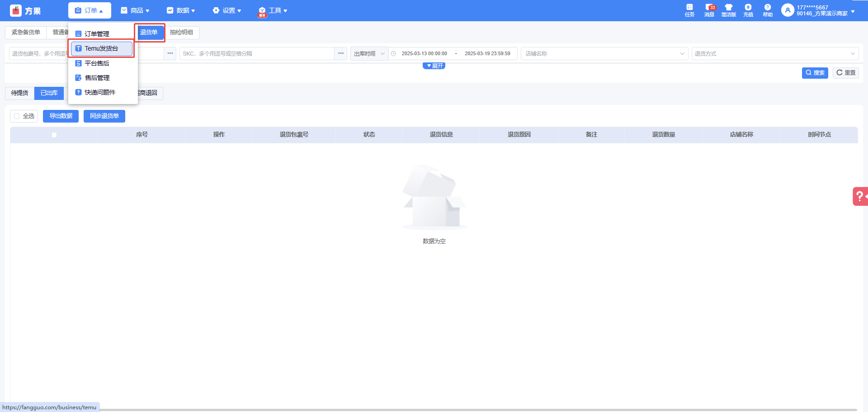Image resolution: width=868 pixels, height=412 pixels.
Task: Tick the 全选 select-all checkbox
Action: (x=17, y=116)
